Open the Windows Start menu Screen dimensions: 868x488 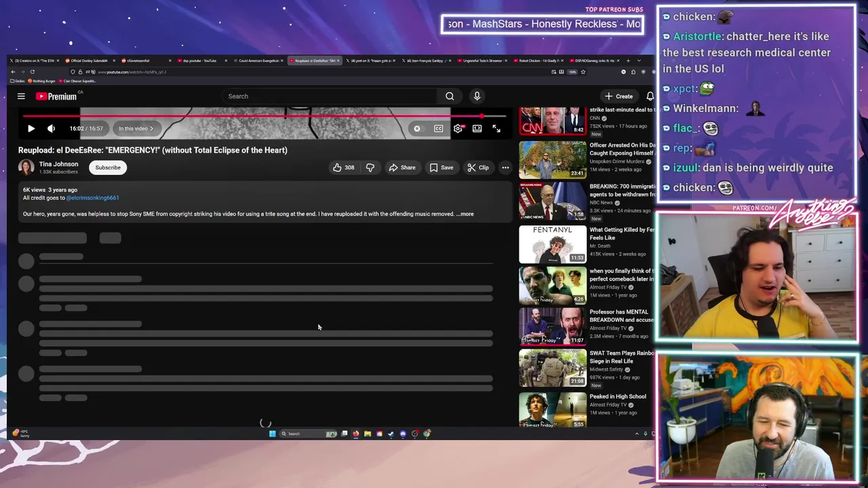(x=272, y=434)
